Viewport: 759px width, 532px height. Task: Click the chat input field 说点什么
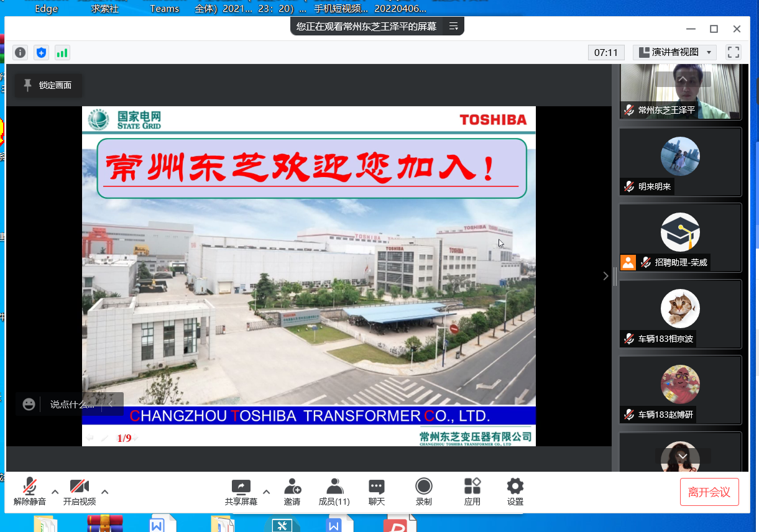[71, 404]
